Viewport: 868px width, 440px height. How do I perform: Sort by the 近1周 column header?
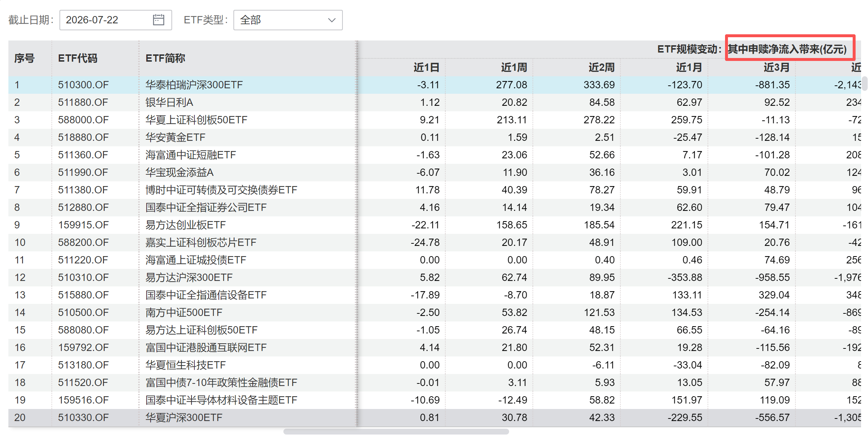click(514, 67)
